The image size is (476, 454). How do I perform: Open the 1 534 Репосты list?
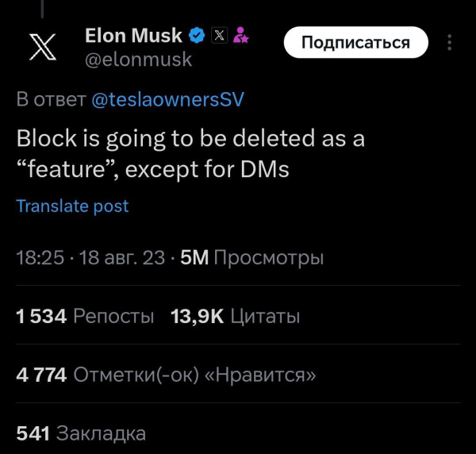click(85, 317)
